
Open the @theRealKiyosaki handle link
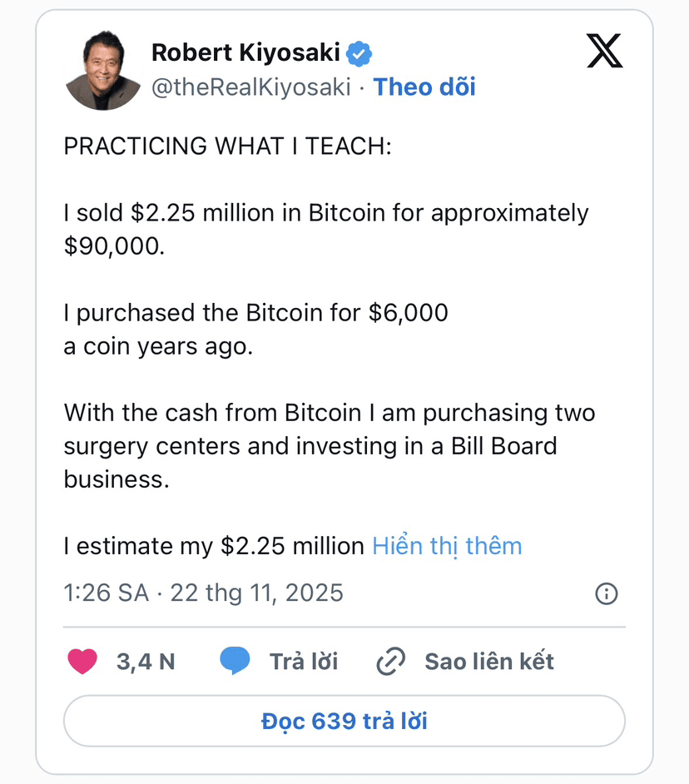[250, 87]
